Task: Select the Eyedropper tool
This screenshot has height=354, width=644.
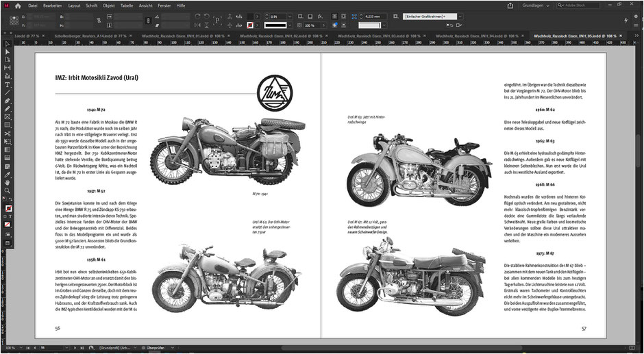Action: 8,175
